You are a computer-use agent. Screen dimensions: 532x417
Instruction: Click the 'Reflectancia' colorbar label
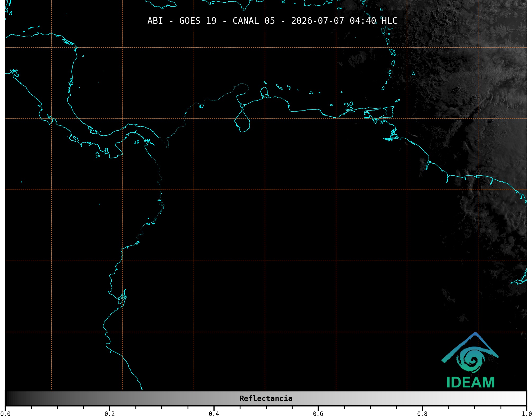point(266,398)
